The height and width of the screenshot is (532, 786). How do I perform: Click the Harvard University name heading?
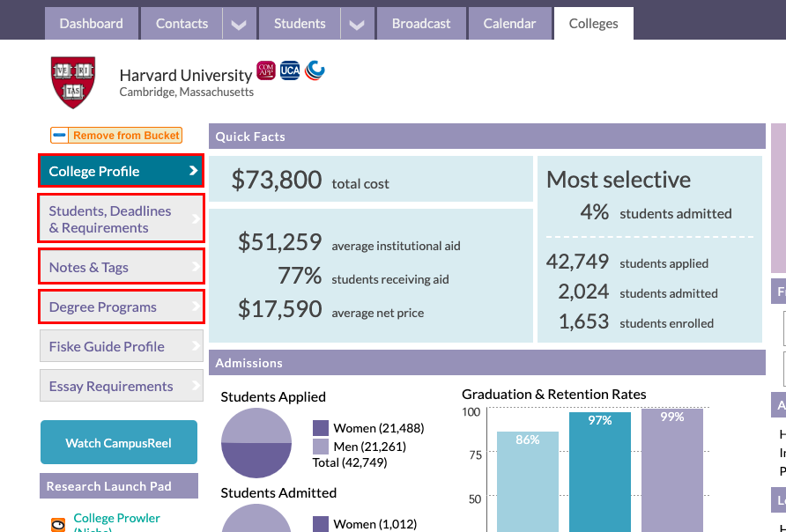[x=185, y=75]
